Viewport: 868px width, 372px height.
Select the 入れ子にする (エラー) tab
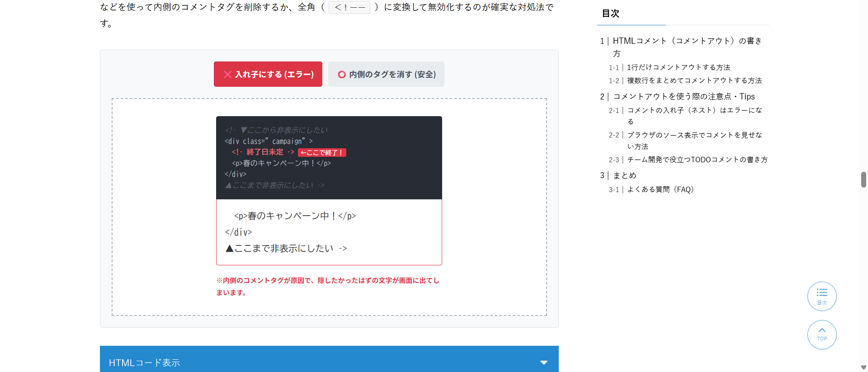(x=268, y=74)
